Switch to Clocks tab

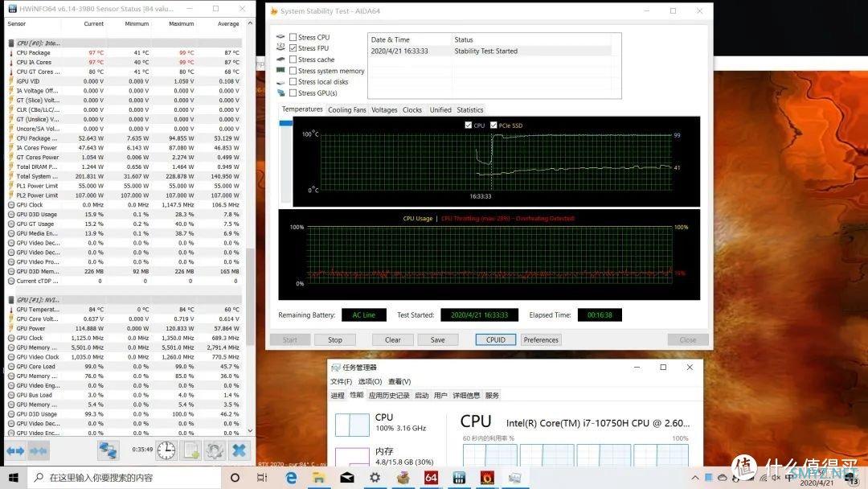point(411,109)
